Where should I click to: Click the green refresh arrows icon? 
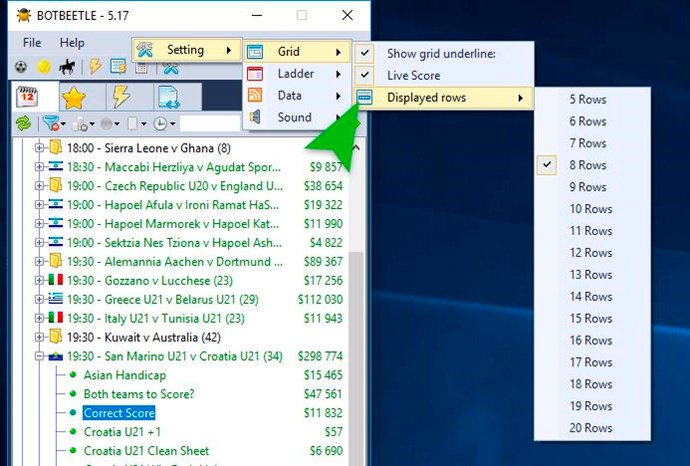click(x=23, y=124)
